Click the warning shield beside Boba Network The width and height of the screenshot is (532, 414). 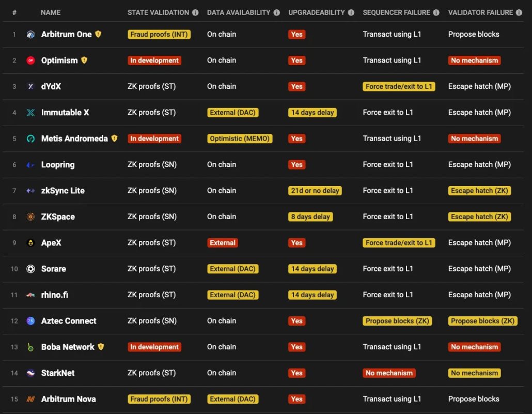(101, 347)
